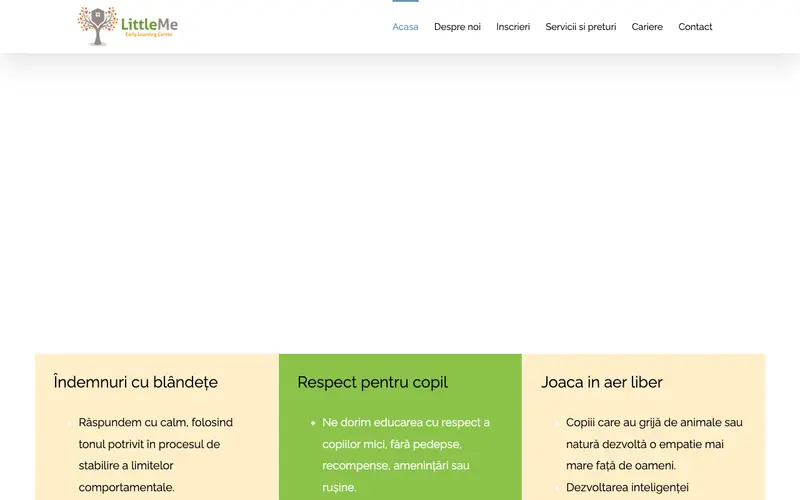The height and width of the screenshot is (500, 800).
Task: Click the heading Respect pentru copil
Action: tap(372, 382)
